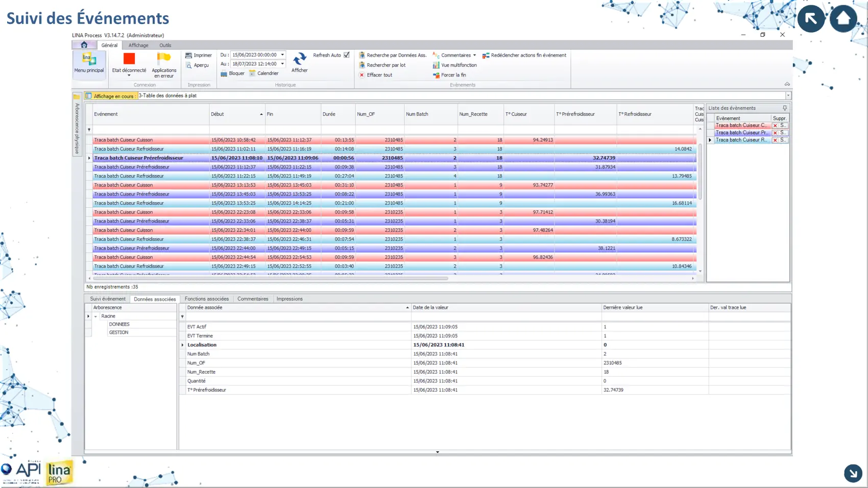This screenshot has width=868, height=488.
Task: Click the home arrow icon top right
Action: pyautogui.click(x=843, y=19)
